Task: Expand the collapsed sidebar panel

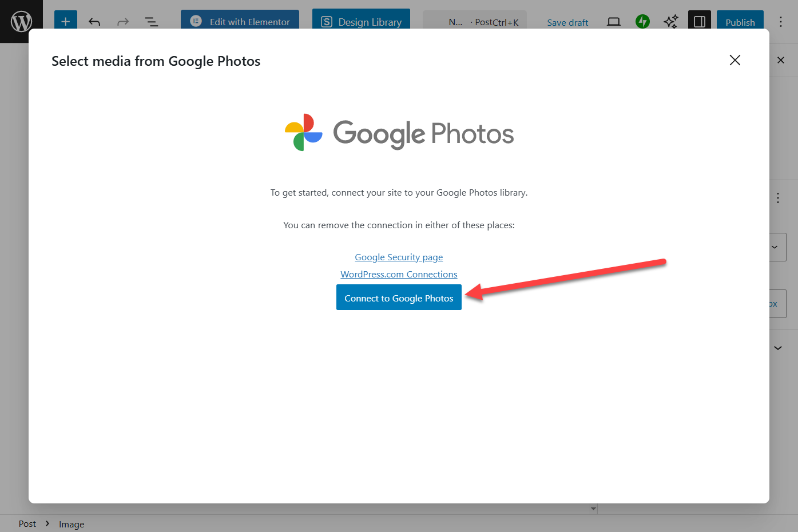Action: click(778, 348)
